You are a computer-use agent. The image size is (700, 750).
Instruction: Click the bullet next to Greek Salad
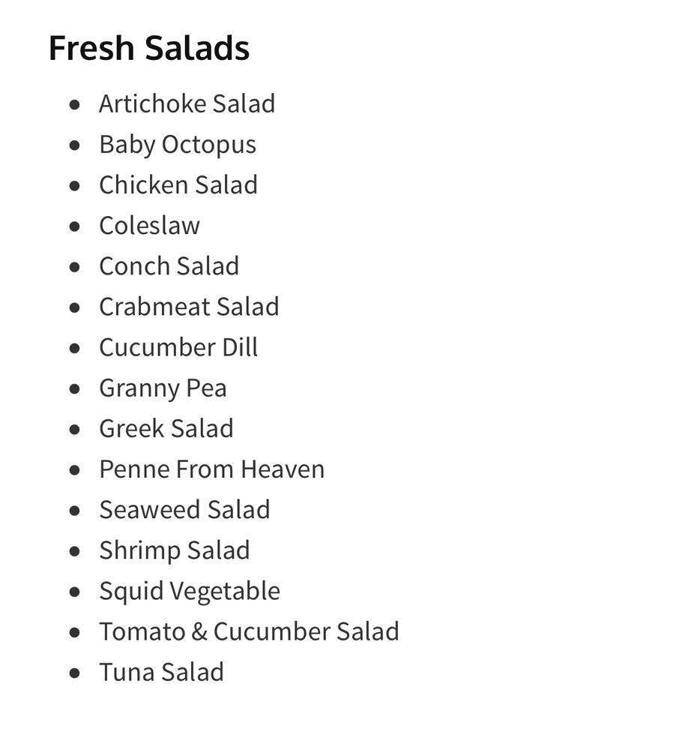tap(74, 430)
